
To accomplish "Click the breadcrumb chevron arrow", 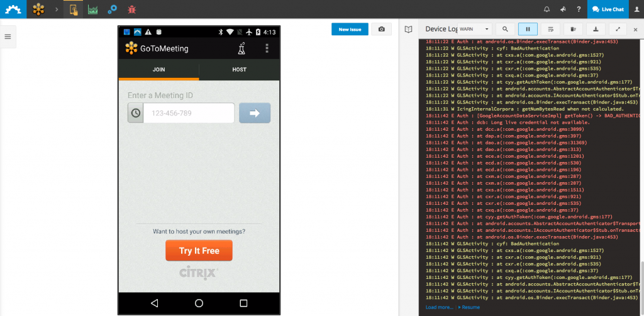I will click(56, 9).
